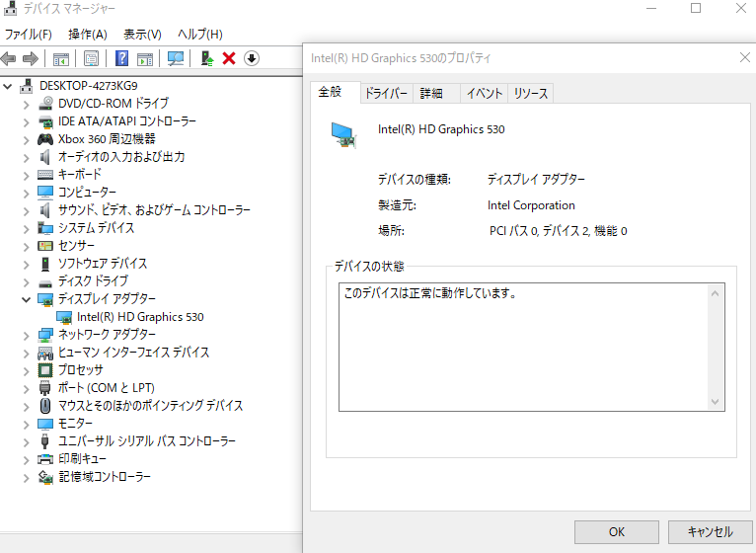The height and width of the screenshot is (553, 756).
Task: Expand the ソフトウェア デバイス category
Action: 26,265
